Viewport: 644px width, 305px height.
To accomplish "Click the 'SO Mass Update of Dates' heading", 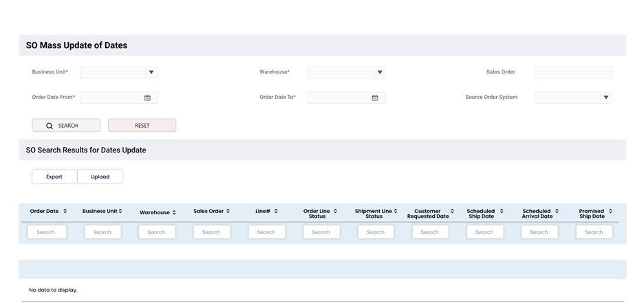I will coord(76,45).
